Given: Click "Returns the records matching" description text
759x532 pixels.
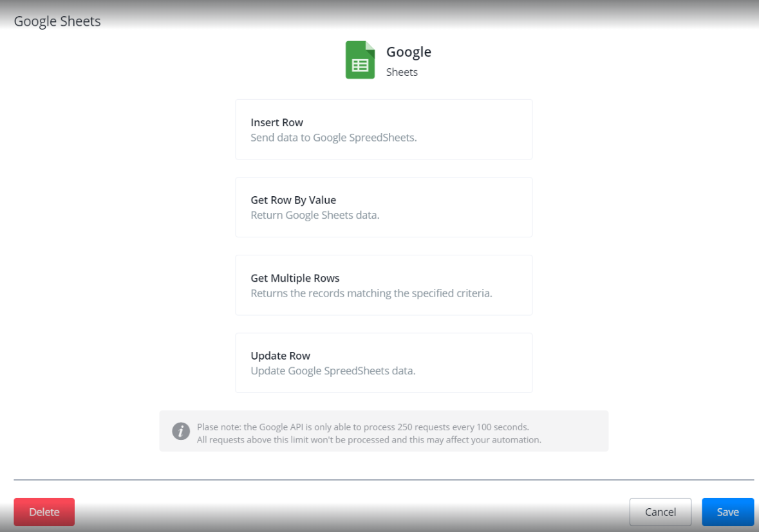Looking at the screenshot, I should (x=371, y=293).
